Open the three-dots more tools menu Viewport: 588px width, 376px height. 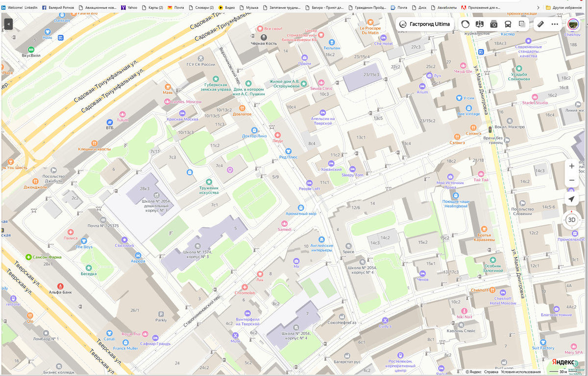coord(555,24)
